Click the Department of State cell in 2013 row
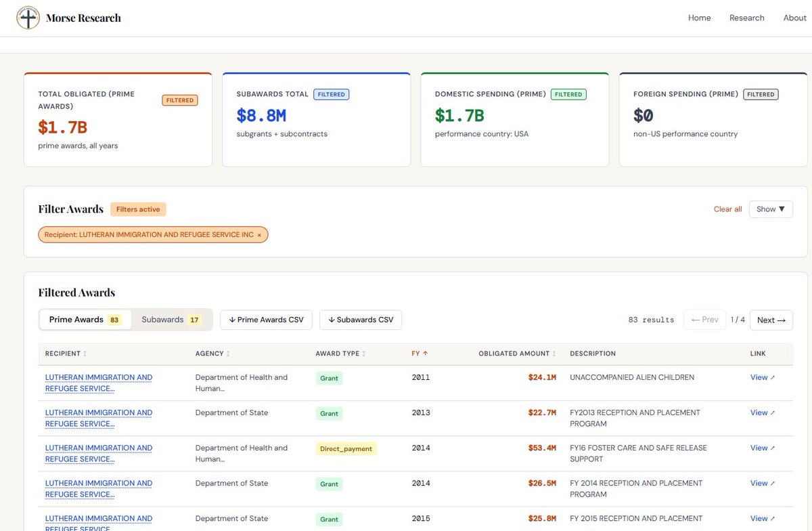Viewport: 812px width, 531px height. (x=231, y=412)
